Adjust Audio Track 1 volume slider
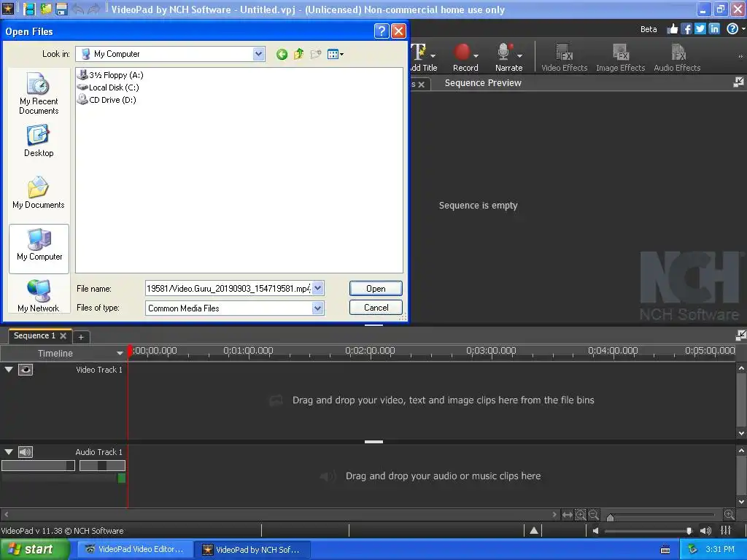 (x=38, y=466)
